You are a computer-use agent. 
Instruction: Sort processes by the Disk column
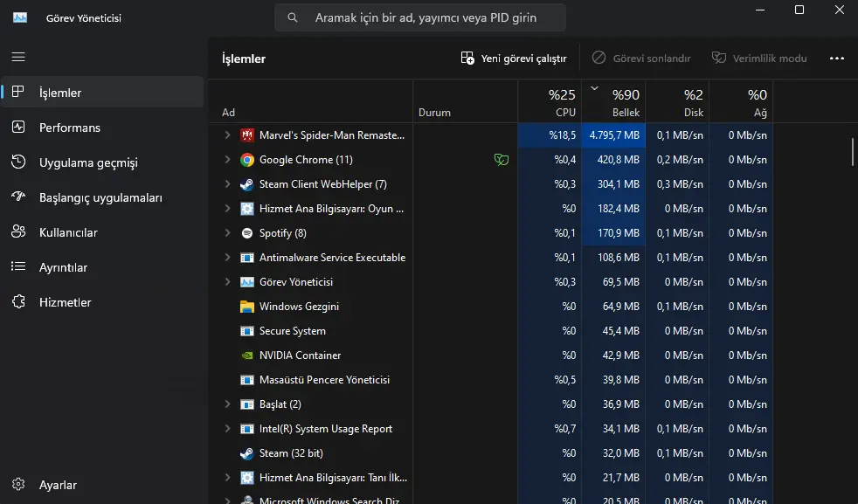pyautogui.click(x=677, y=101)
